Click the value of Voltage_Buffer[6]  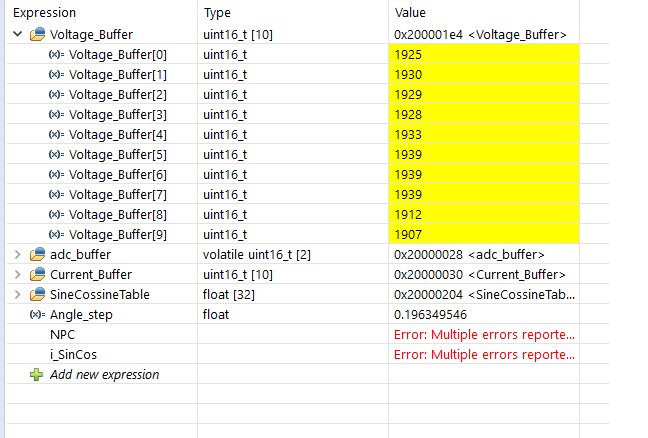click(408, 174)
